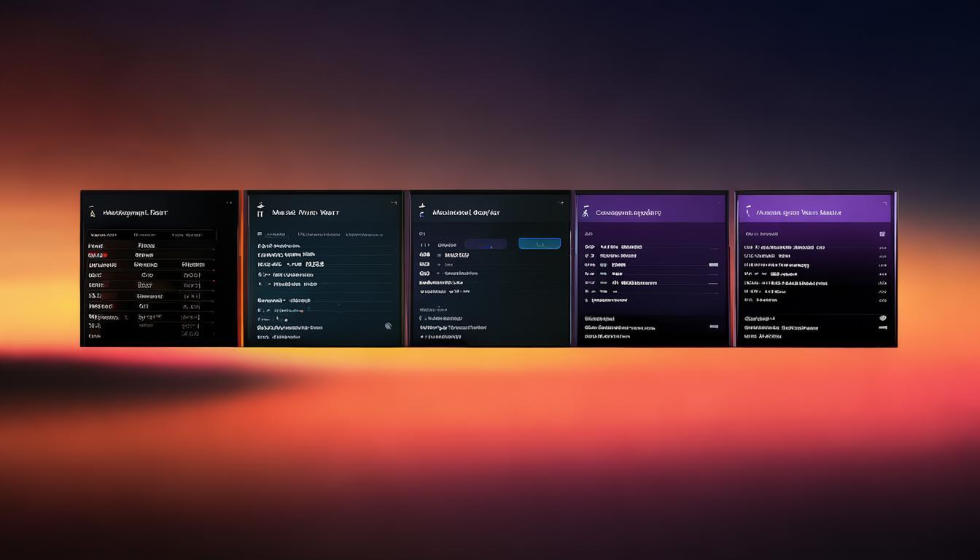Select the first column header in first panel's table
Viewport: 980px width, 560px height.
coord(102,235)
